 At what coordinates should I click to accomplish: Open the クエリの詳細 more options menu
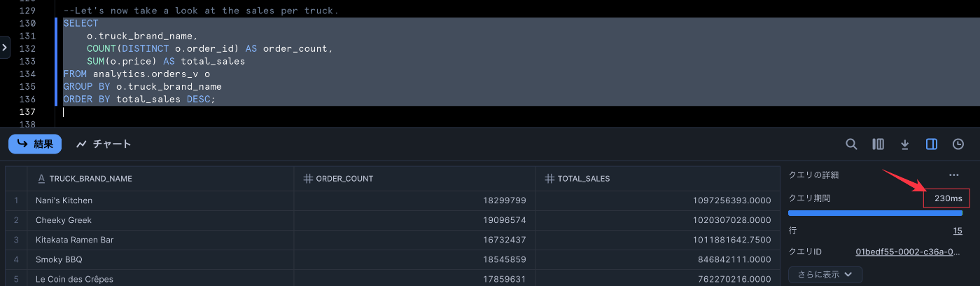pyautogui.click(x=953, y=175)
